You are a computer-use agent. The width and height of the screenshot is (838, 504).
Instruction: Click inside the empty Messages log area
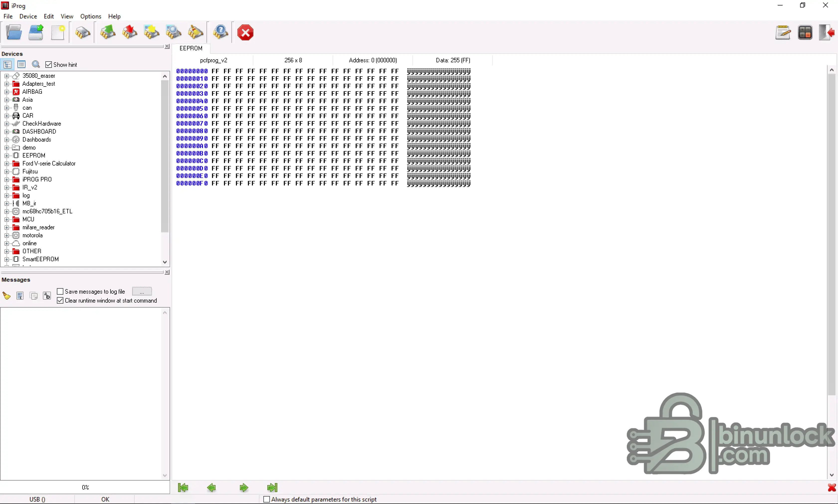(81, 394)
